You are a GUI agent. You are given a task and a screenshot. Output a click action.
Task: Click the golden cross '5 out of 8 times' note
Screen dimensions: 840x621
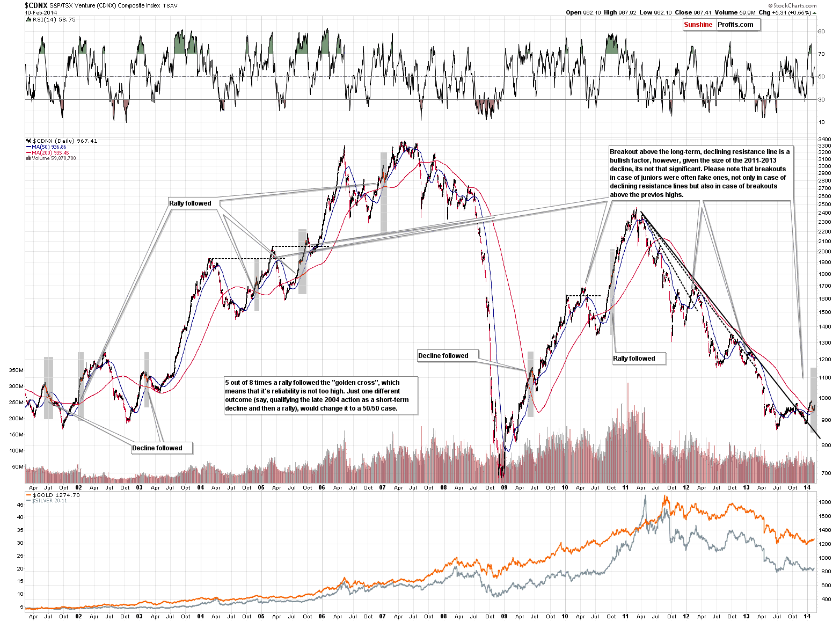tap(321, 396)
